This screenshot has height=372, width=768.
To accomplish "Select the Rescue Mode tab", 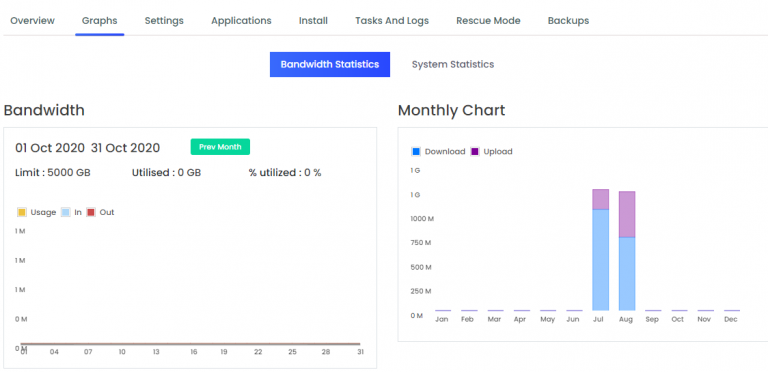I will 488,21.
